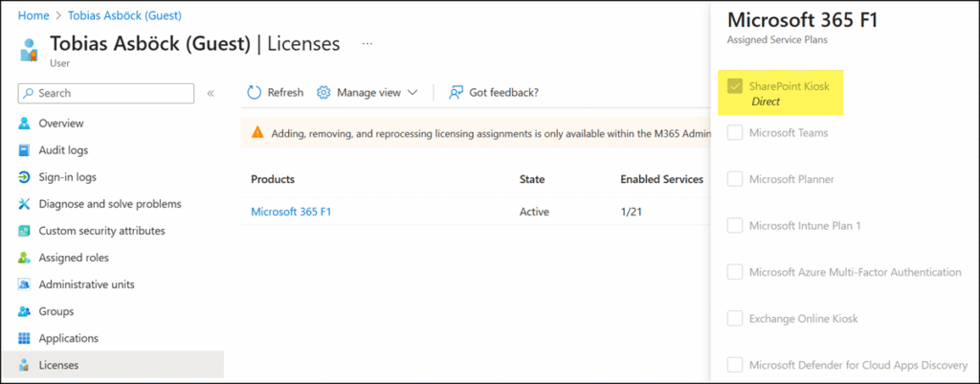This screenshot has width=980, height=384.
Task: Click the Assigned roles icon
Action: pos(25,258)
